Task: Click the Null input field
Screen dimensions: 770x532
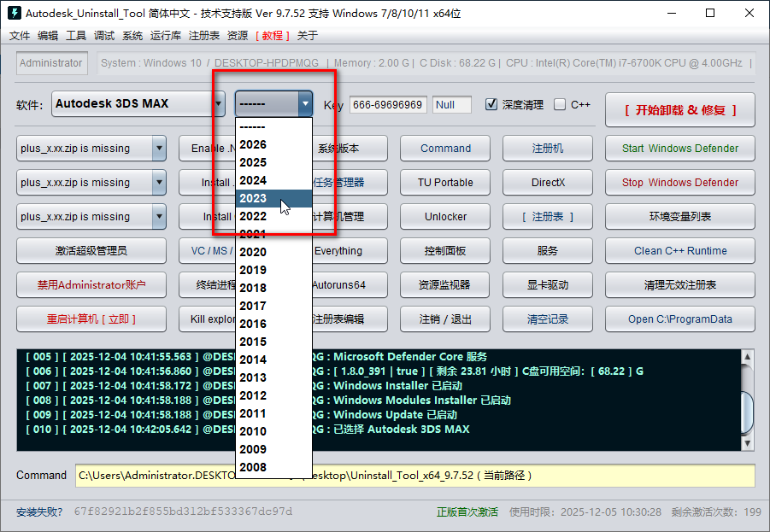Action: [x=452, y=104]
